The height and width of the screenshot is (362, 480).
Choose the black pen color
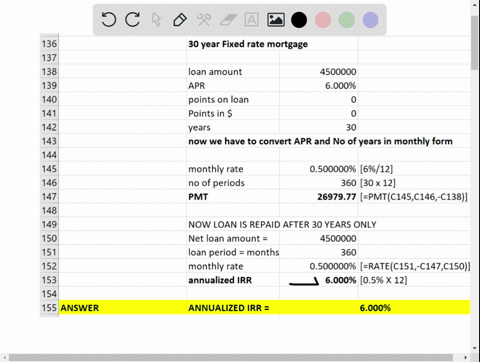(299, 20)
